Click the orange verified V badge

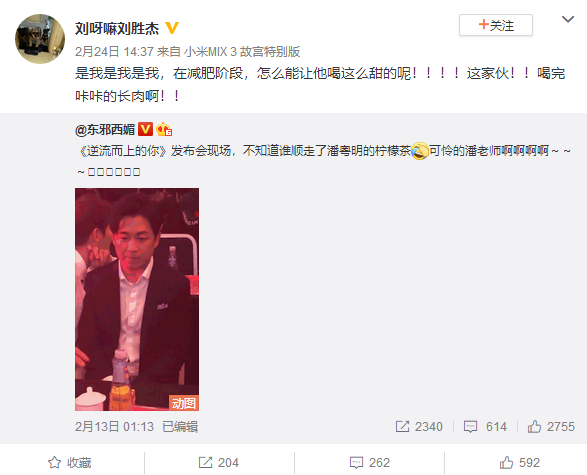pyautogui.click(x=172, y=28)
